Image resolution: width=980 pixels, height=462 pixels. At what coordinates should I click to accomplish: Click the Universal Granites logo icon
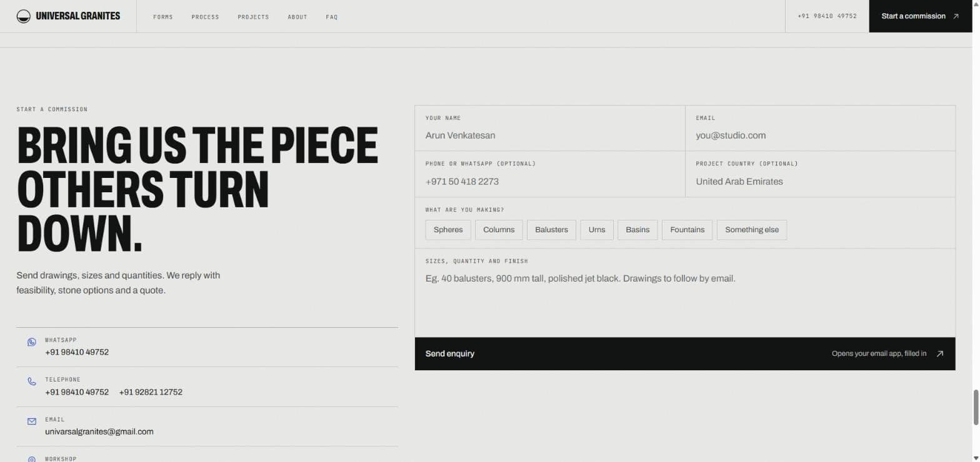click(24, 16)
